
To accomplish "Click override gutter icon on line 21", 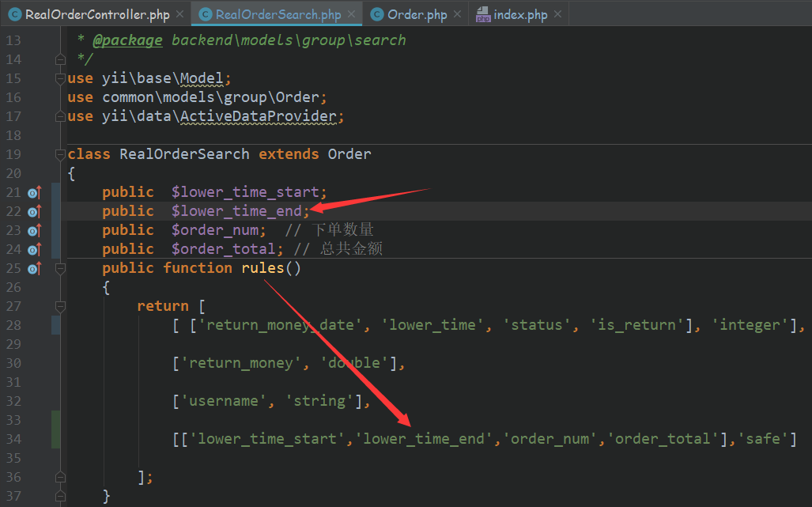I will click(34, 193).
